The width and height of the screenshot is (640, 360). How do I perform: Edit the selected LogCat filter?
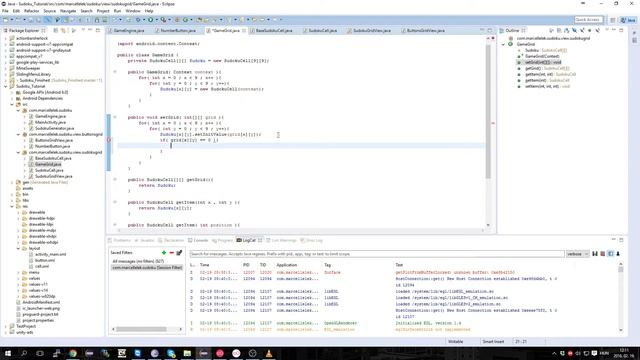click(179, 253)
